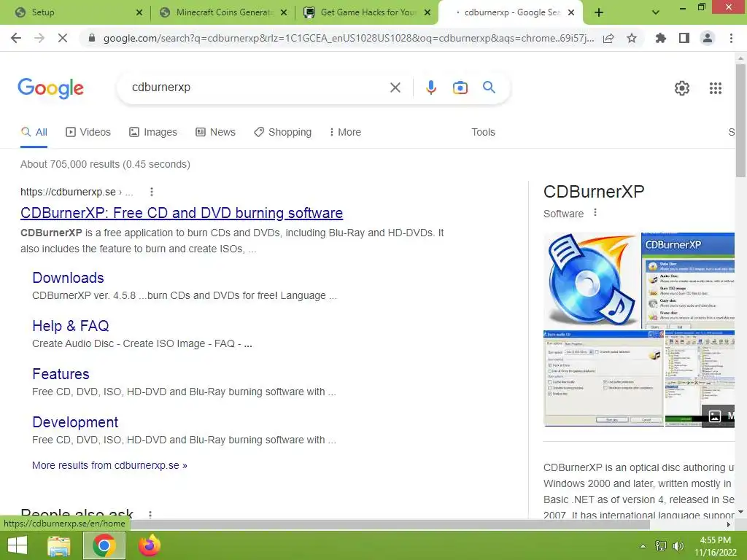Click the cdburnerxp search text field
Viewport: 747px width, 560px height.
[258, 87]
